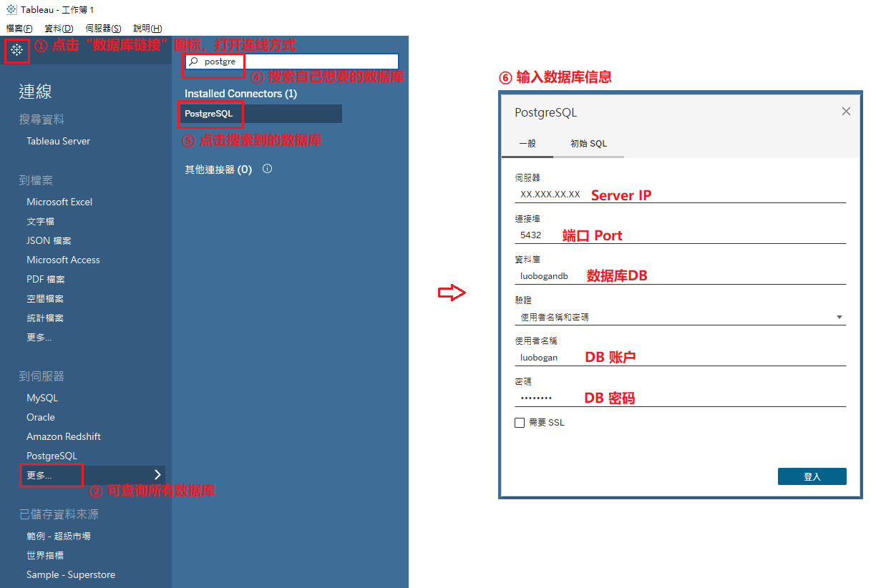This screenshot has width=876, height=588.
Task: Select the 一般 tab in the dialog
Action: point(527,143)
